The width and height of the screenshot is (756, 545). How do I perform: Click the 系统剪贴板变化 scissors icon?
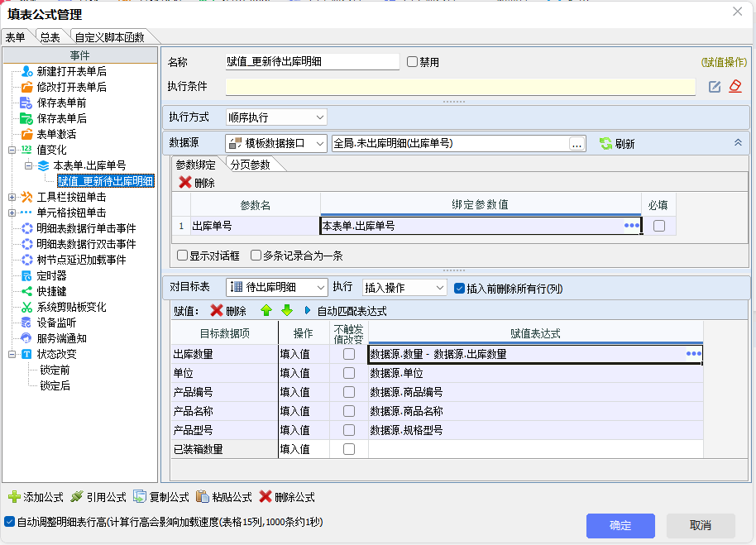(27, 307)
